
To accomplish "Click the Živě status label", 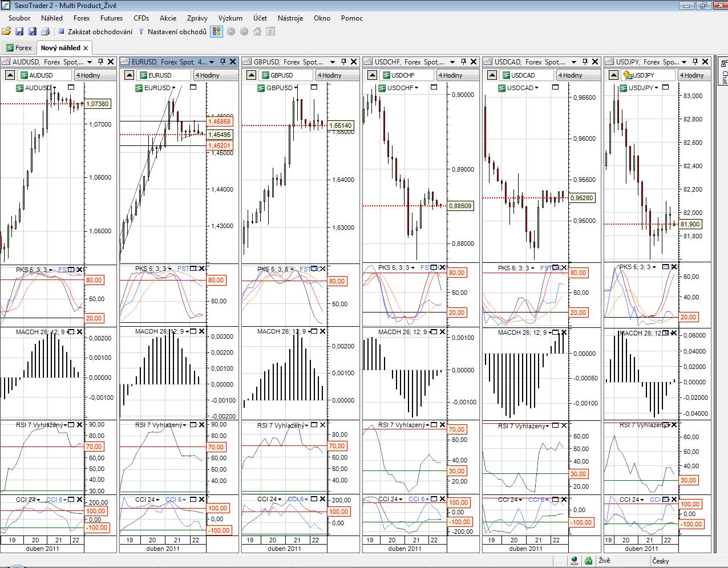I will pyautogui.click(x=604, y=561).
